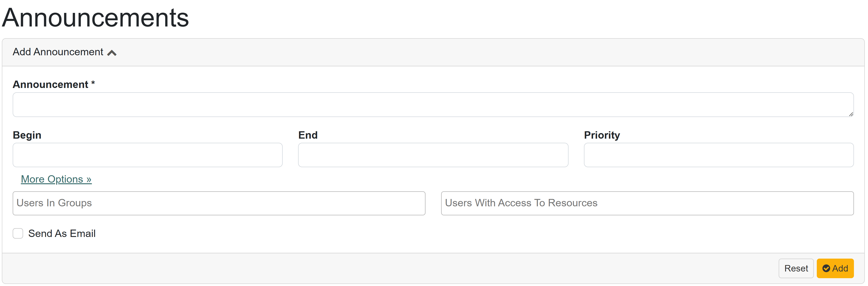
Task: Open Users With Access To Resources selector
Action: coord(647,203)
